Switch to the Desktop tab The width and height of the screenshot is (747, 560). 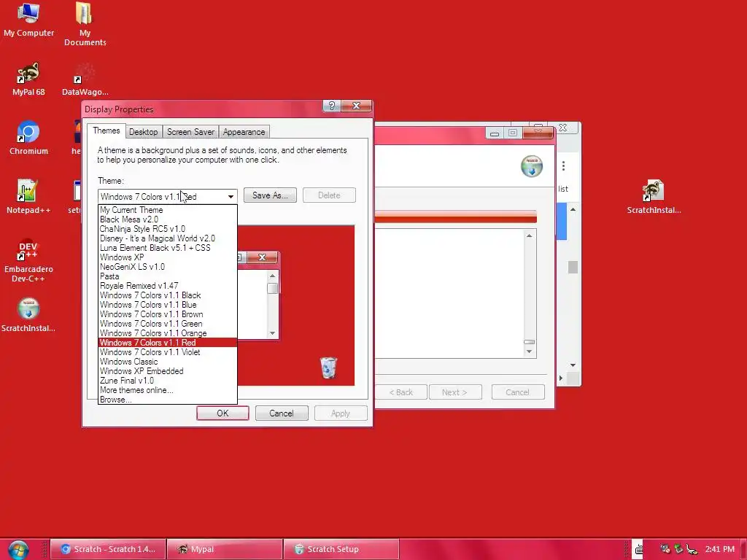pyautogui.click(x=144, y=132)
